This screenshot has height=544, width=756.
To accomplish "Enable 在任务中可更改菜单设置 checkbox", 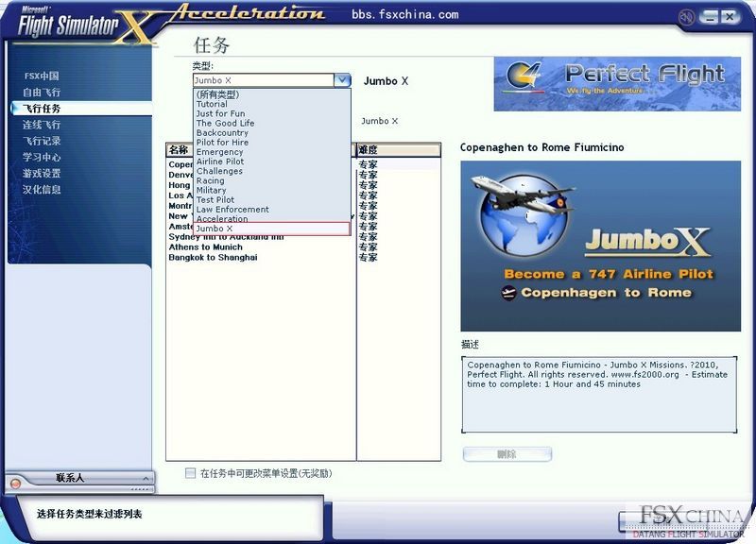I will 191,473.
